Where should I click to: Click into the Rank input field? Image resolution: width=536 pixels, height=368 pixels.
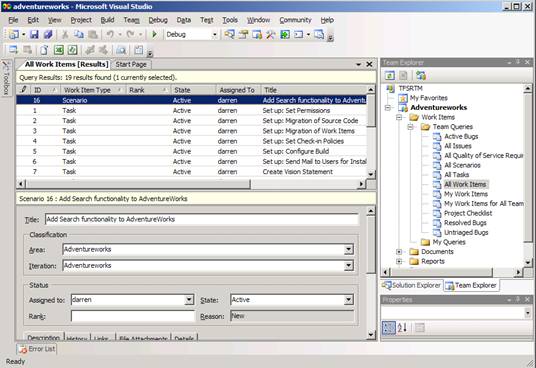133,316
